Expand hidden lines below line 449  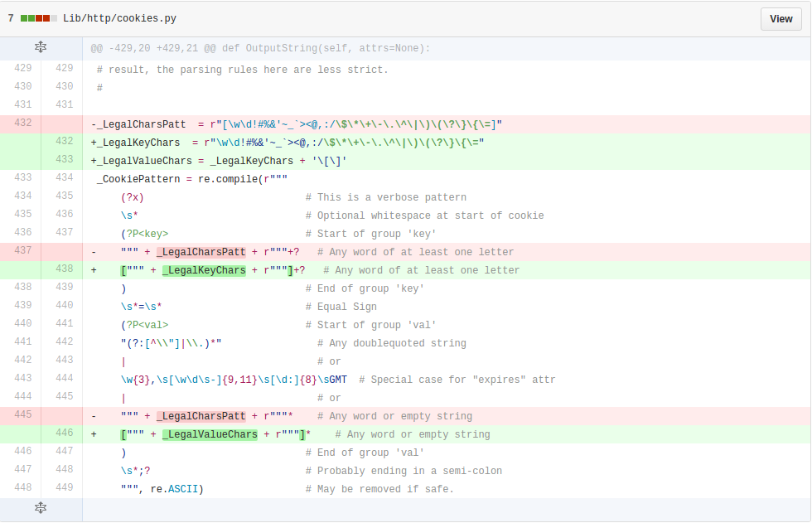[41, 508]
